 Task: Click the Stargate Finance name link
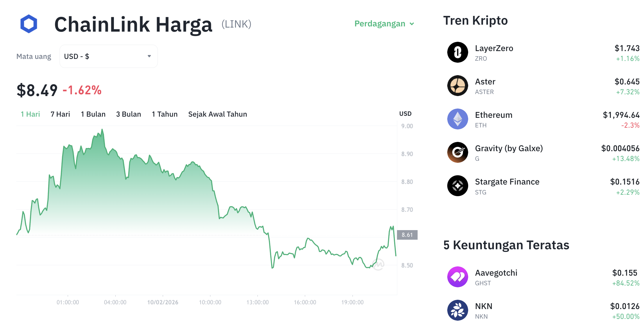(507, 182)
